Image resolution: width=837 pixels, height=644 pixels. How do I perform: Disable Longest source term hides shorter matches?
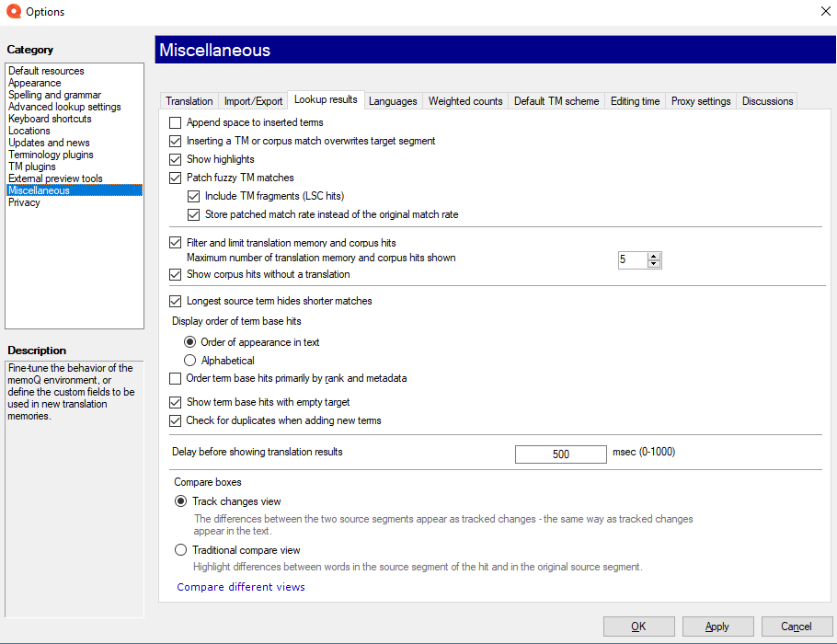176,301
